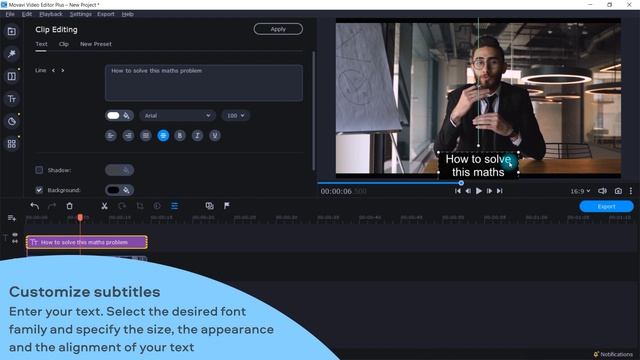
Task: Open the Color adjustments icon
Action: (157, 206)
